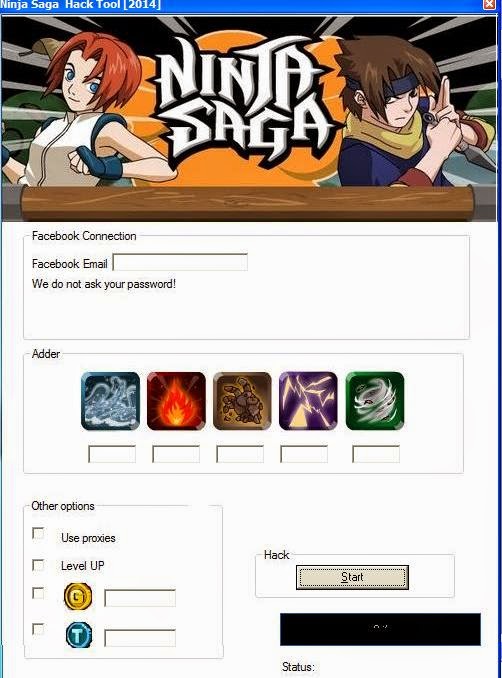The image size is (502, 678).
Task: Check the gold coin option box
Action: (x=38, y=593)
